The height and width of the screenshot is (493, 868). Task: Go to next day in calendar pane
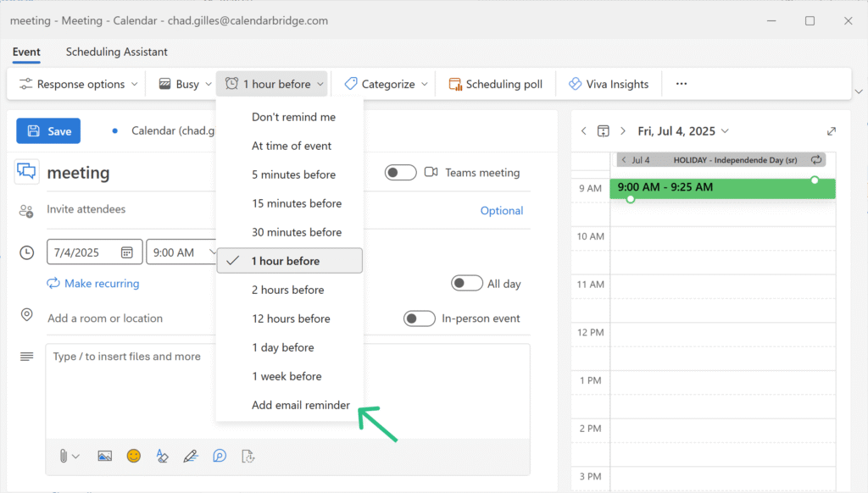(x=623, y=131)
